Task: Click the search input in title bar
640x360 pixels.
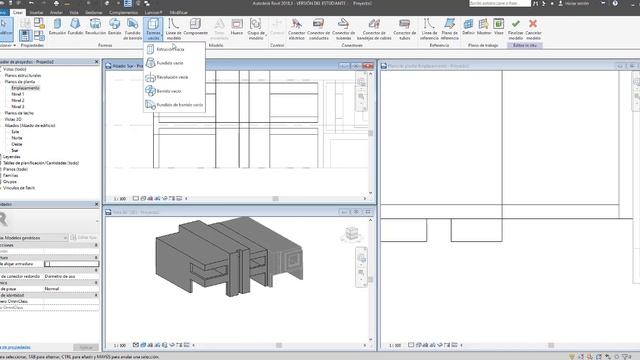Action: [500, 3]
